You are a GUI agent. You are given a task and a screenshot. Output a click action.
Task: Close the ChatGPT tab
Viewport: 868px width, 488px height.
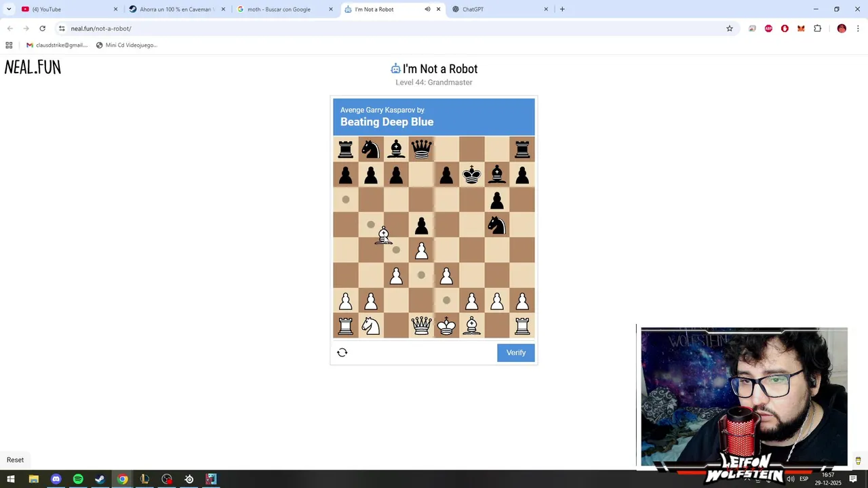pos(546,9)
